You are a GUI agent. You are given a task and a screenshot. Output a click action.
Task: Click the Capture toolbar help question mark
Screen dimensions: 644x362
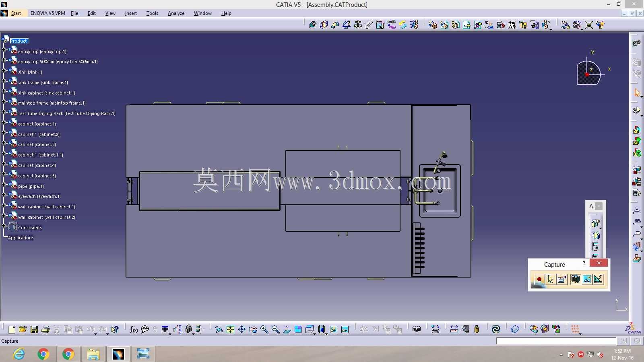584,263
